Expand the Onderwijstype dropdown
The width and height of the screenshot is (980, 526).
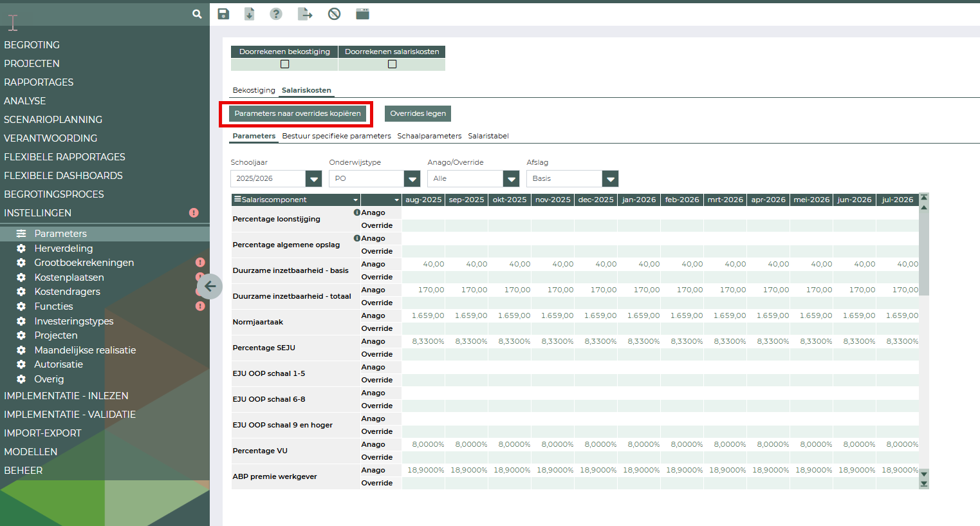[412, 179]
